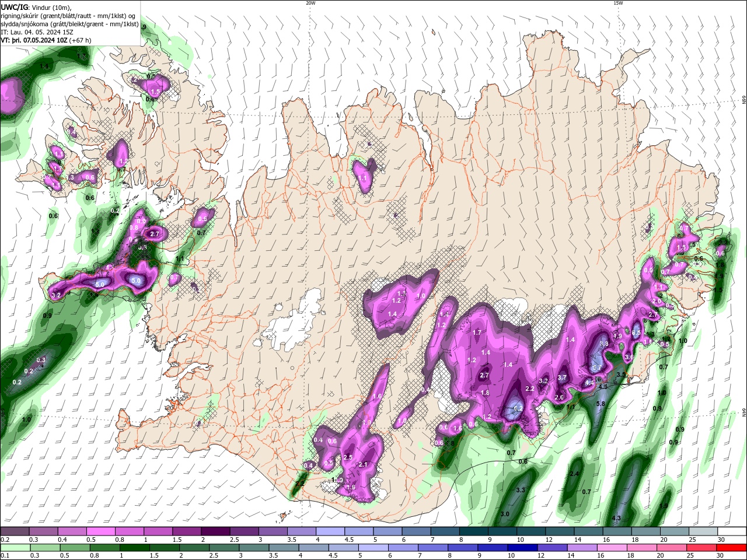This screenshot has width=747, height=560.
Task: Pick the 6 slate blue swatch in the upper legend row
Action: pyautogui.click(x=417, y=531)
